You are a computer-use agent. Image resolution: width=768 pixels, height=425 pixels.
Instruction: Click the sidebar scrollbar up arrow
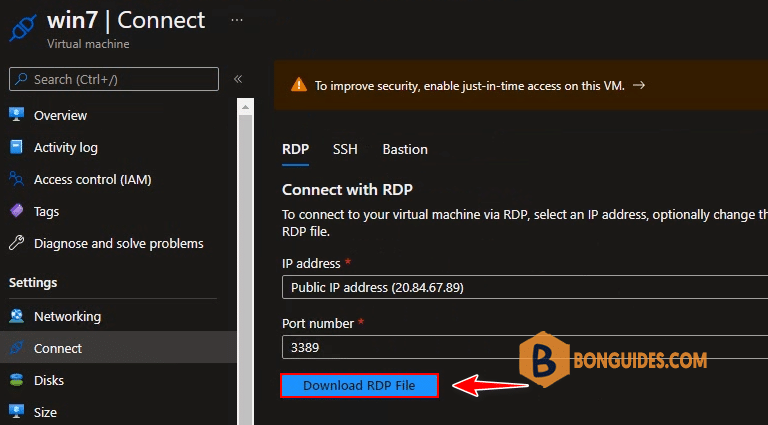(x=245, y=107)
